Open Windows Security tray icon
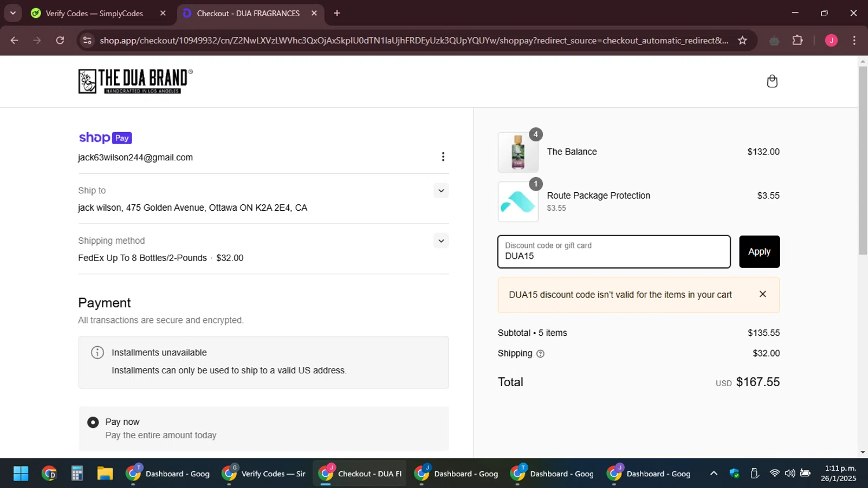This screenshot has width=868, height=488. (735, 474)
